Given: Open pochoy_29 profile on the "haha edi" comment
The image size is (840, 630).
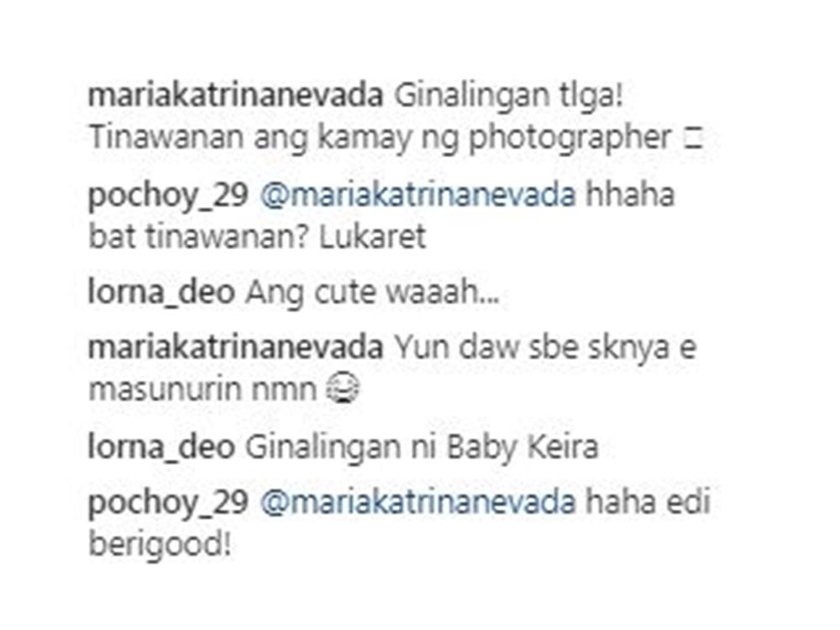Looking at the screenshot, I should (x=168, y=503).
